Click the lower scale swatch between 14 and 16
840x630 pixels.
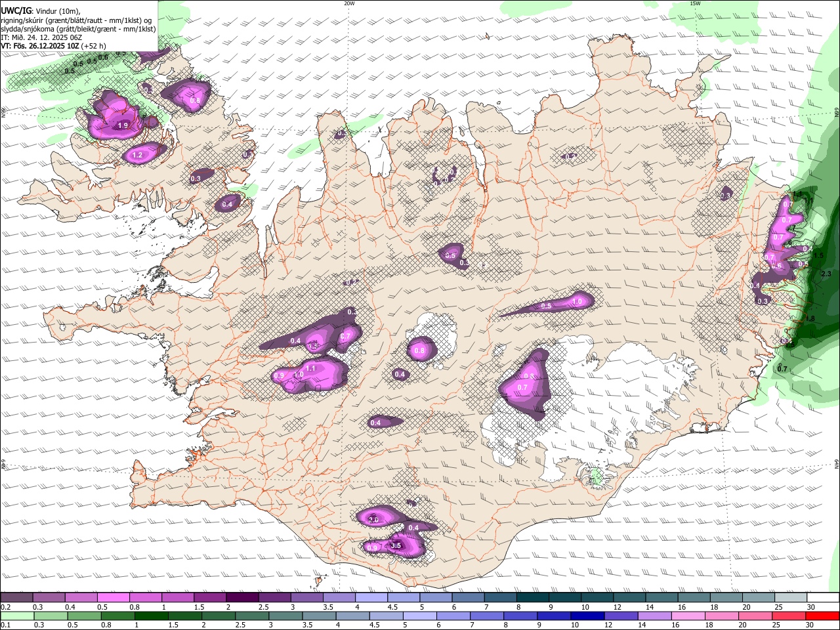(654, 616)
